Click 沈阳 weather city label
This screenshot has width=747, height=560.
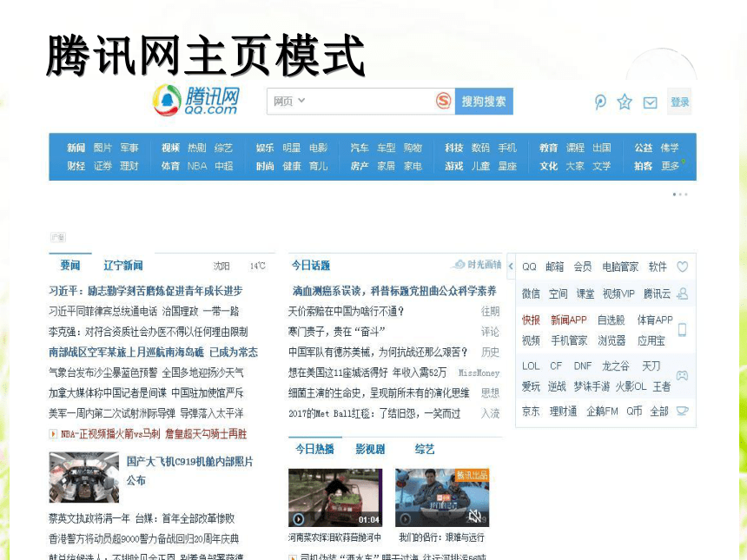tap(221, 266)
